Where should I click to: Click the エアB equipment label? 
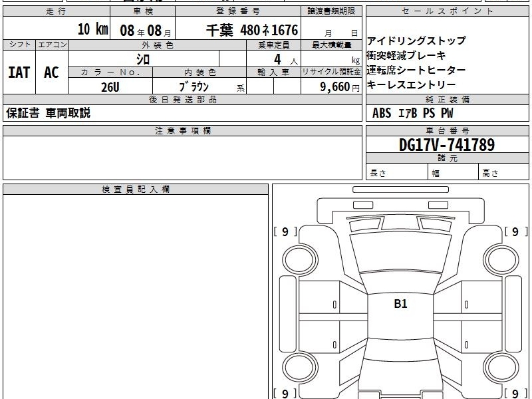407,113
